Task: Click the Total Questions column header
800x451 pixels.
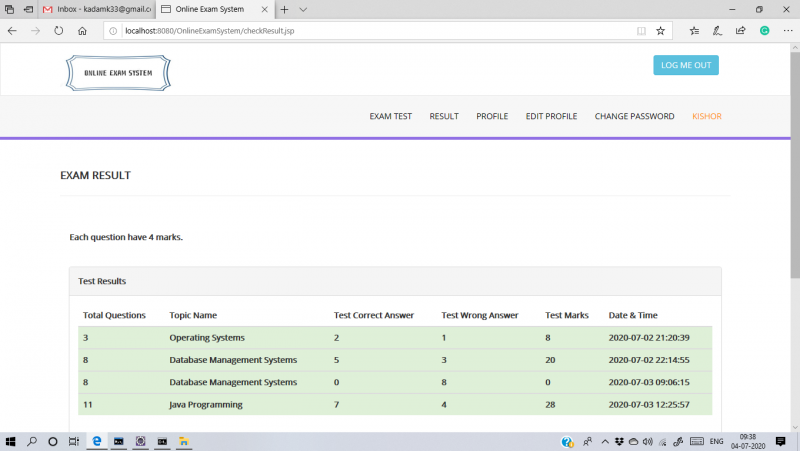Action: [x=114, y=315]
